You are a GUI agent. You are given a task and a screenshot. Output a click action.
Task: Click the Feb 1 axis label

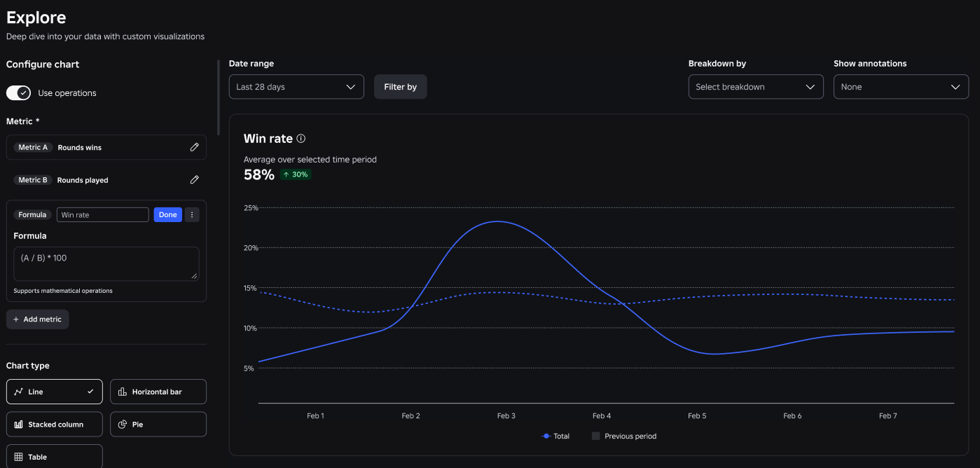point(315,416)
